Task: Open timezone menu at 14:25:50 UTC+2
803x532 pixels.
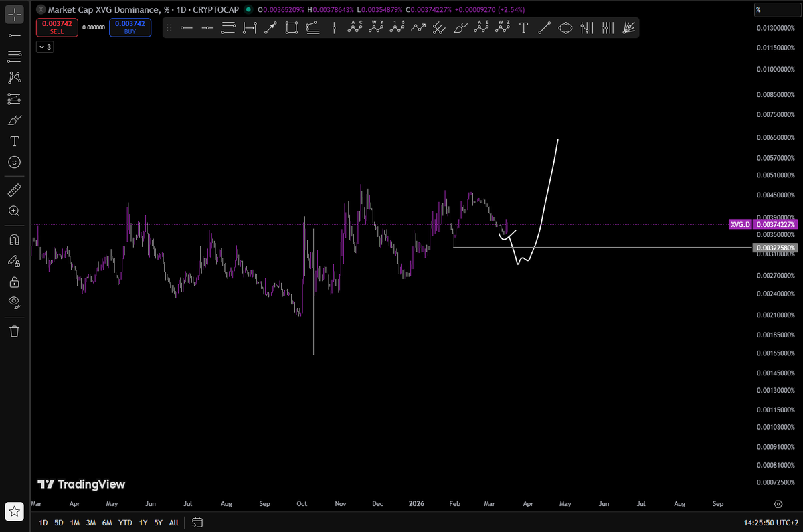Action: click(770, 522)
